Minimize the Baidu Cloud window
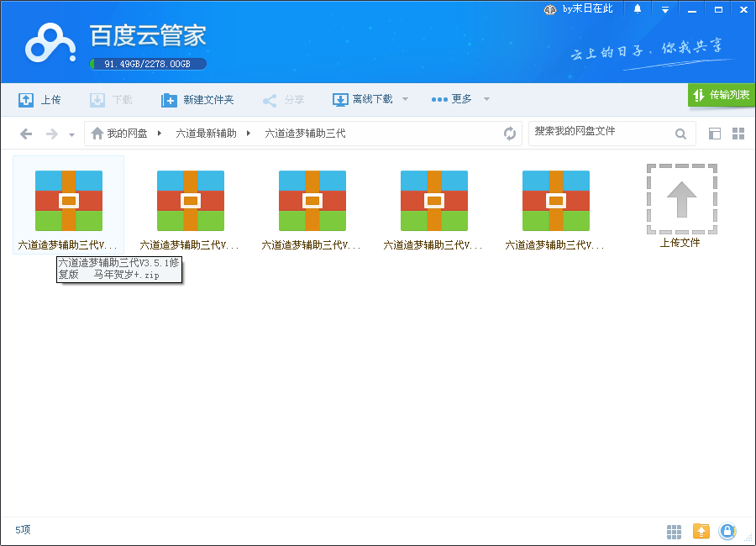Image resolution: width=756 pixels, height=546 pixels. 692,9
